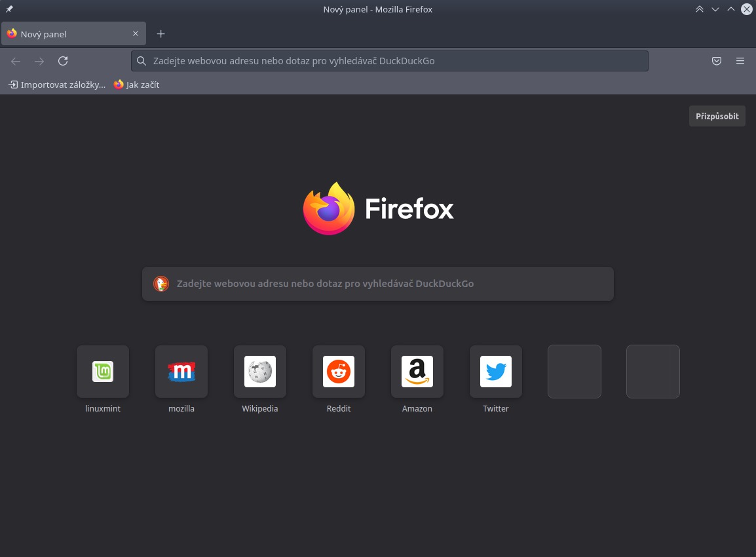
Task: Open the Wikipedia shortcut tile
Action: [x=260, y=372]
